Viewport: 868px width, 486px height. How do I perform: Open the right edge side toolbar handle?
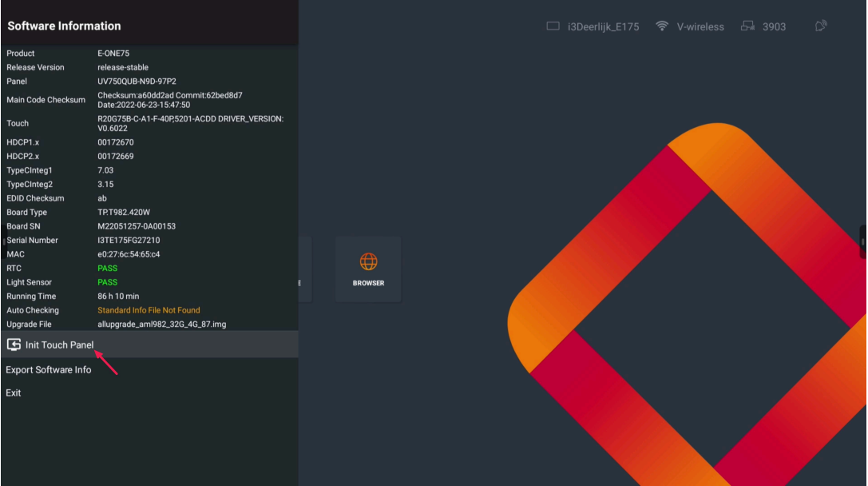[863, 241]
